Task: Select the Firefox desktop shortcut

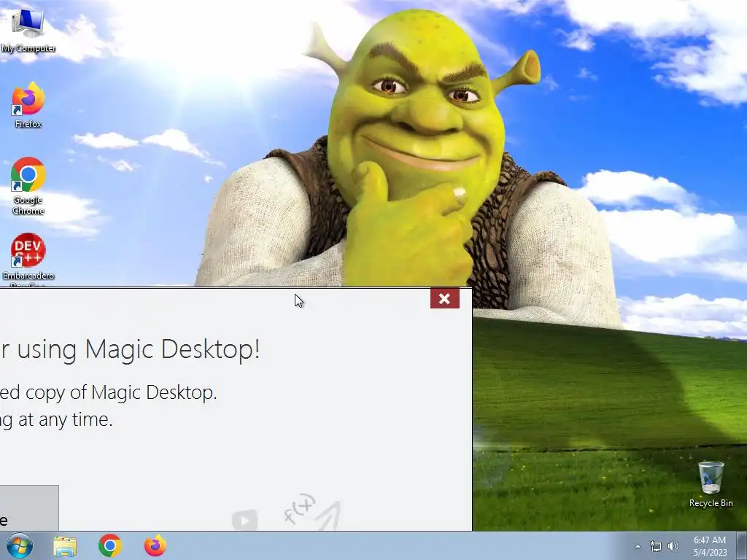Action: click(28, 105)
